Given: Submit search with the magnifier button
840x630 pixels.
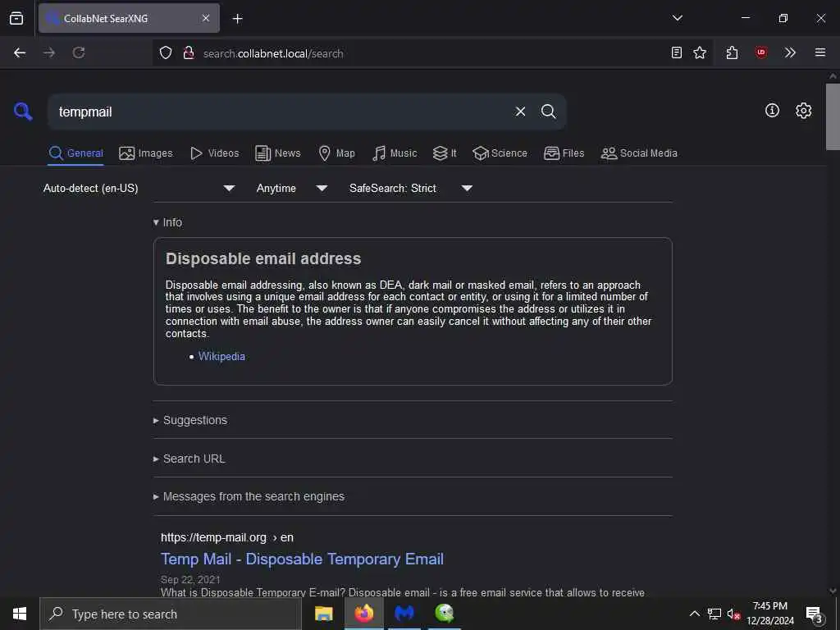Looking at the screenshot, I should pos(548,112).
